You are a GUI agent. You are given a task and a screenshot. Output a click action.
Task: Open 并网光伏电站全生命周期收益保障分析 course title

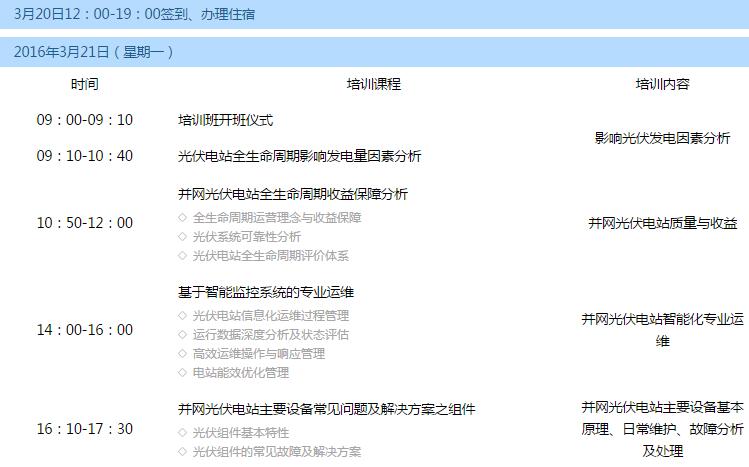292,194
